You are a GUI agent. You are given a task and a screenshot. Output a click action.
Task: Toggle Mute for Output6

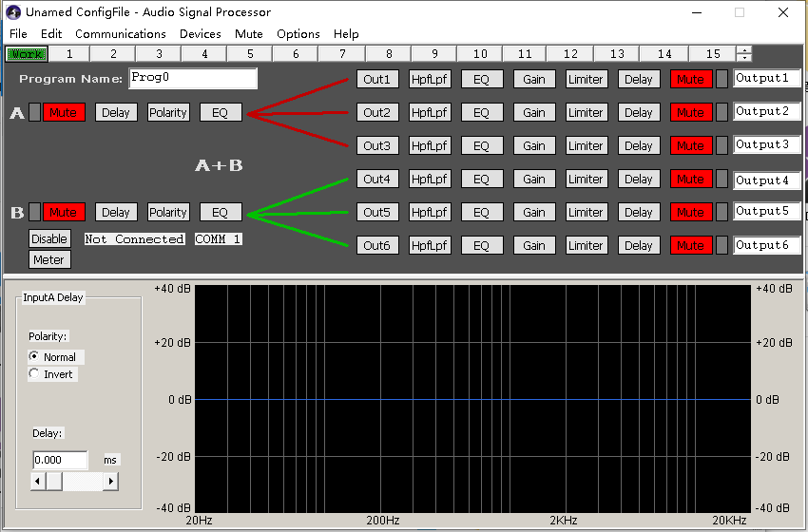click(x=690, y=246)
